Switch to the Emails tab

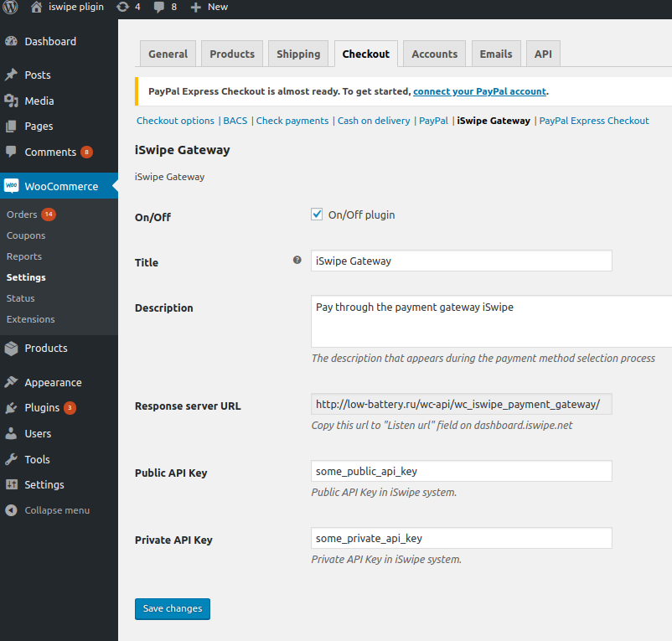[x=496, y=54]
